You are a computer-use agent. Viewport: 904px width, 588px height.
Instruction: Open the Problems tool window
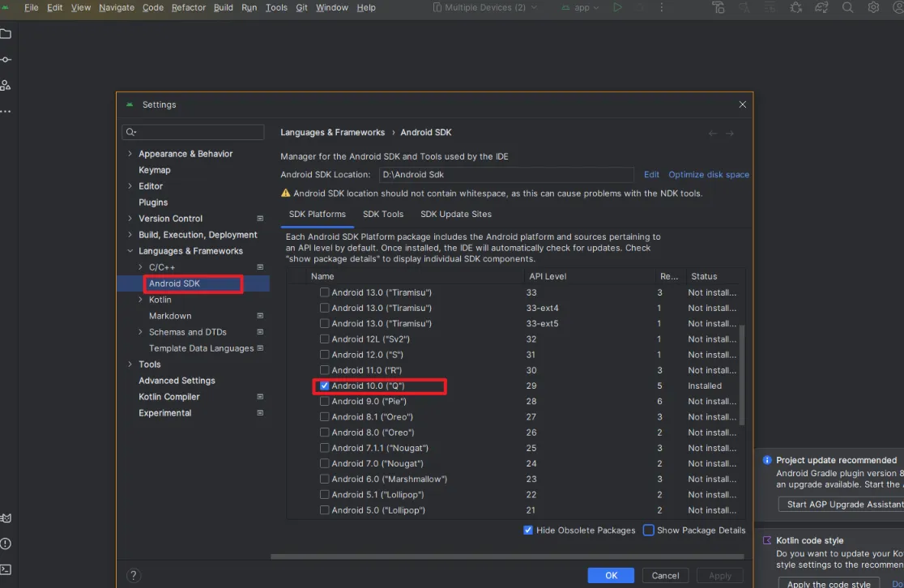coord(6,543)
